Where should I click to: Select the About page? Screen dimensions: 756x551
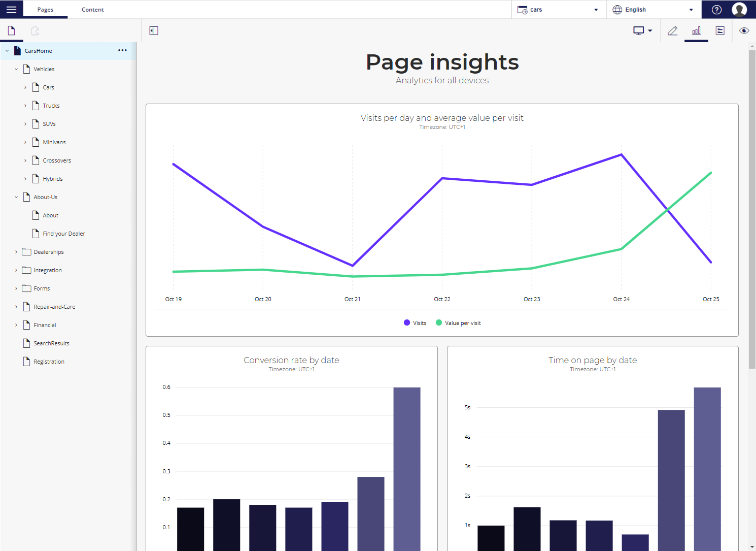[x=51, y=215]
